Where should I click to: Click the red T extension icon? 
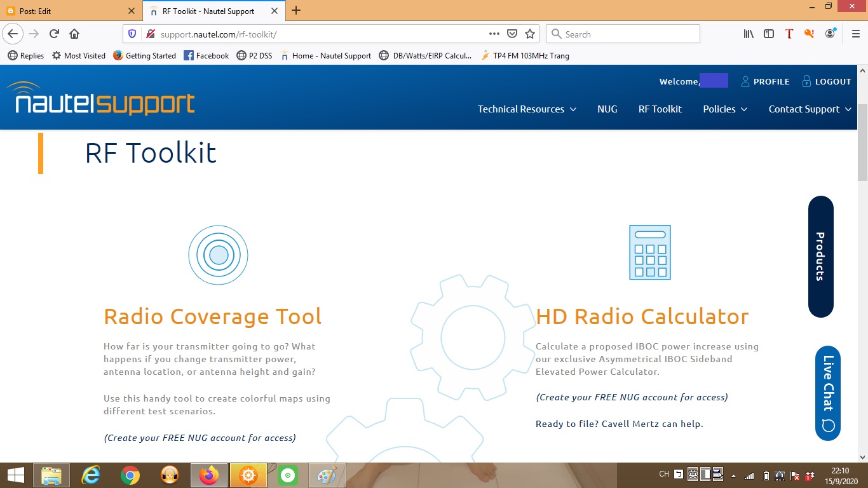coord(789,34)
